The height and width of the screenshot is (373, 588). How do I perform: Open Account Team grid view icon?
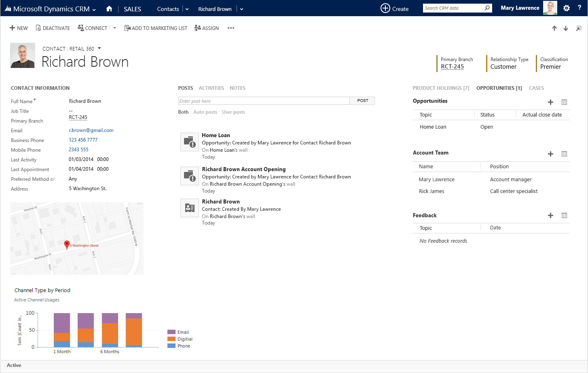[x=564, y=154]
